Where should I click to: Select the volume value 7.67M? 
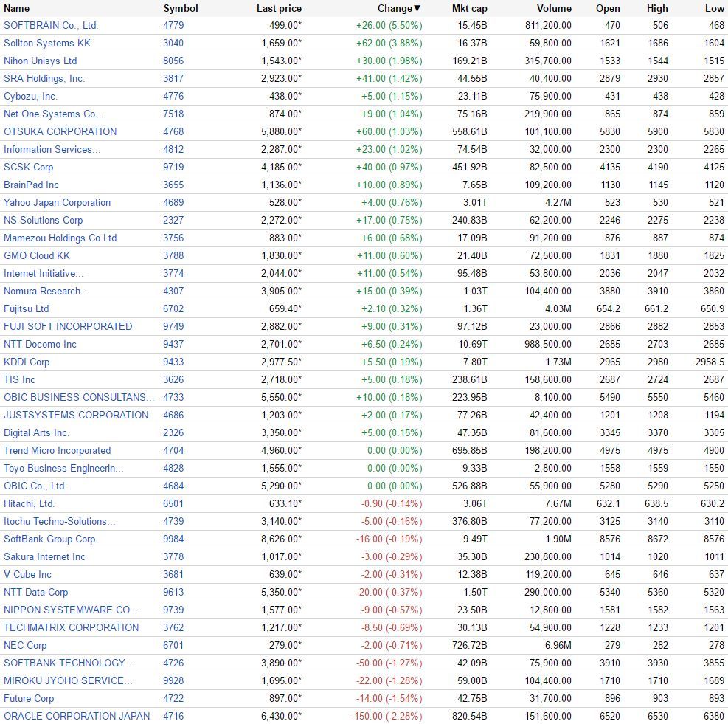pyautogui.click(x=558, y=503)
